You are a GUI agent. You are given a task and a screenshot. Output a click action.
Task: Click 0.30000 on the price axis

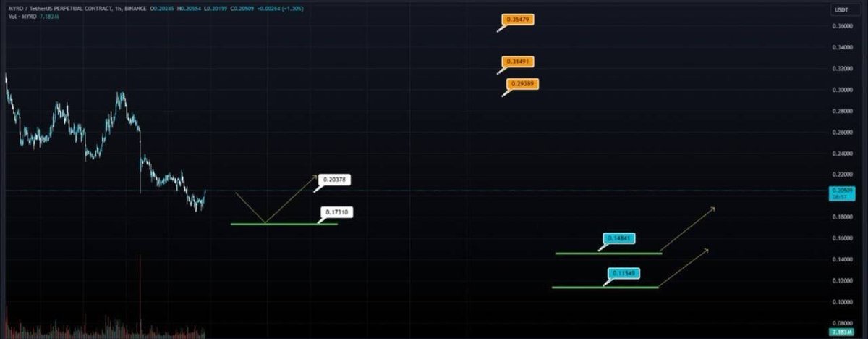[843, 90]
